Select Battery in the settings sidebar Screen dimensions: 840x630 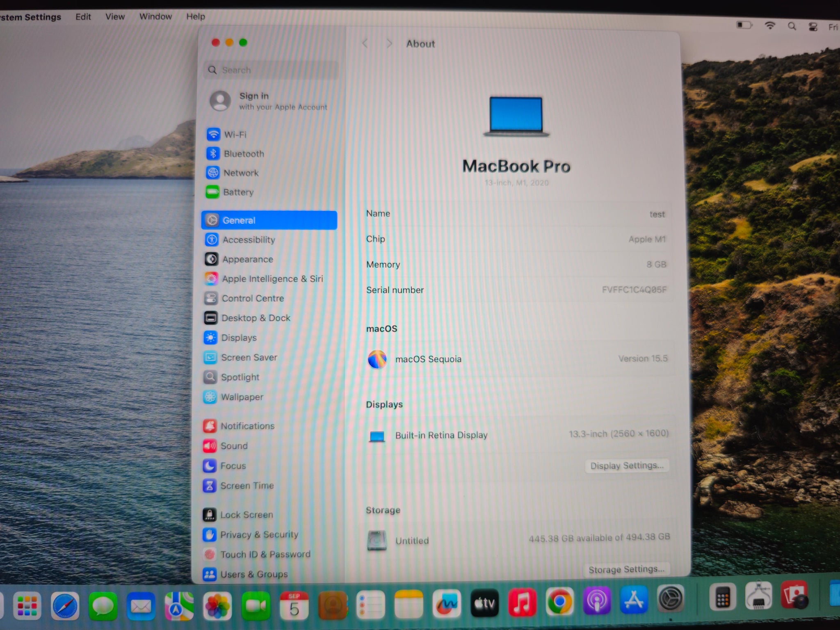(x=239, y=192)
